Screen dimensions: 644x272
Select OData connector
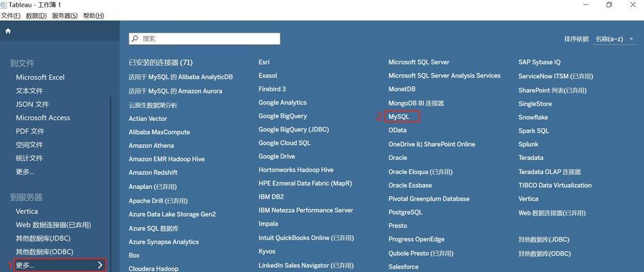click(x=398, y=130)
